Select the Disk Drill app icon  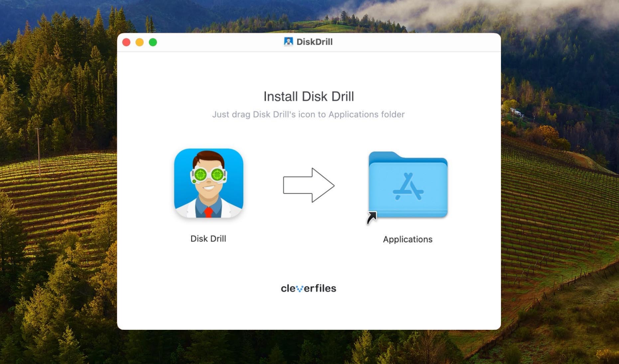[x=208, y=184]
